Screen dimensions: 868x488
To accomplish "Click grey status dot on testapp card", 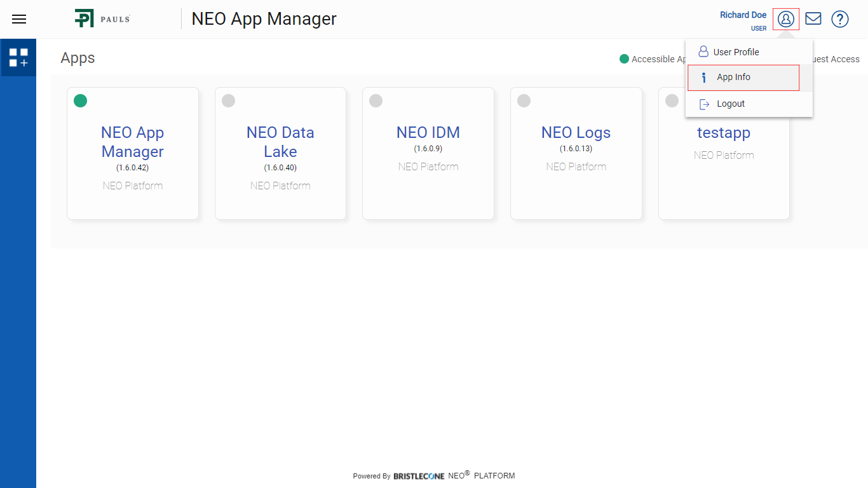I will (x=672, y=100).
